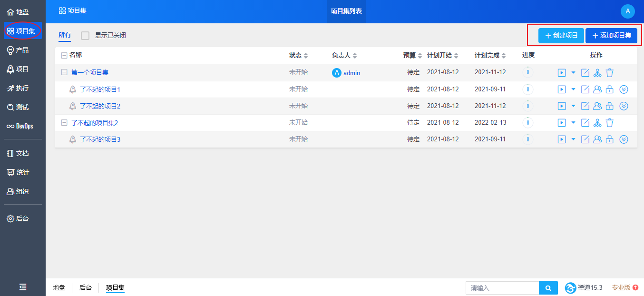Expand more actions for 了不起的项目1
The image size is (644, 296).
(x=624, y=89)
